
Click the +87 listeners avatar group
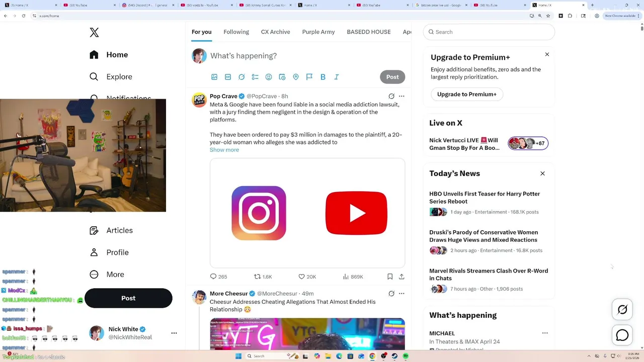(528, 143)
